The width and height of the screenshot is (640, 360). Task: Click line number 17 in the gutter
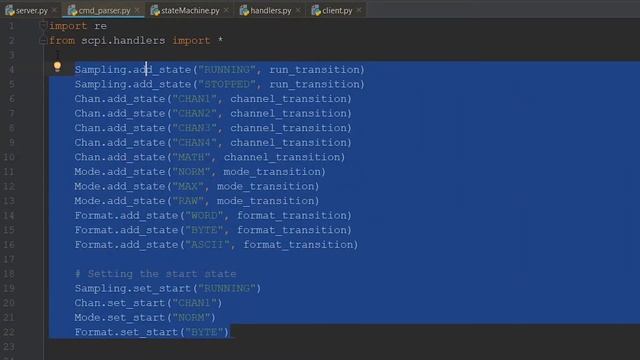click(9, 260)
